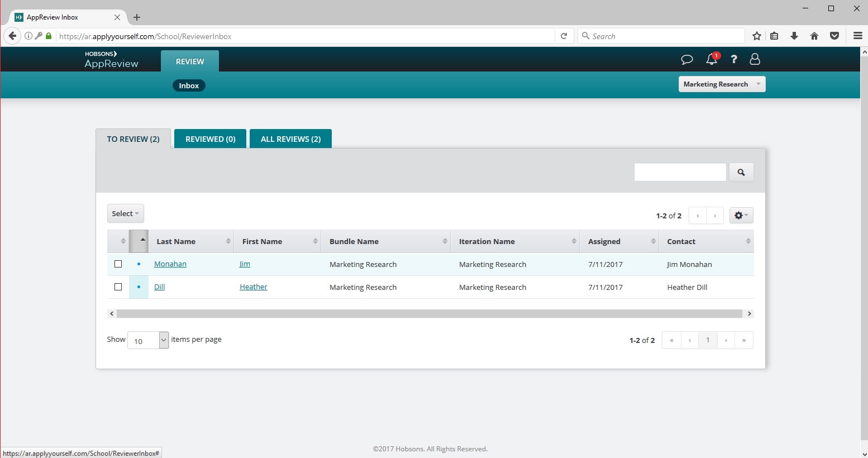Expand the Select dropdown button
The image size is (868, 458).
pyautogui.click(x=125, y=214)
